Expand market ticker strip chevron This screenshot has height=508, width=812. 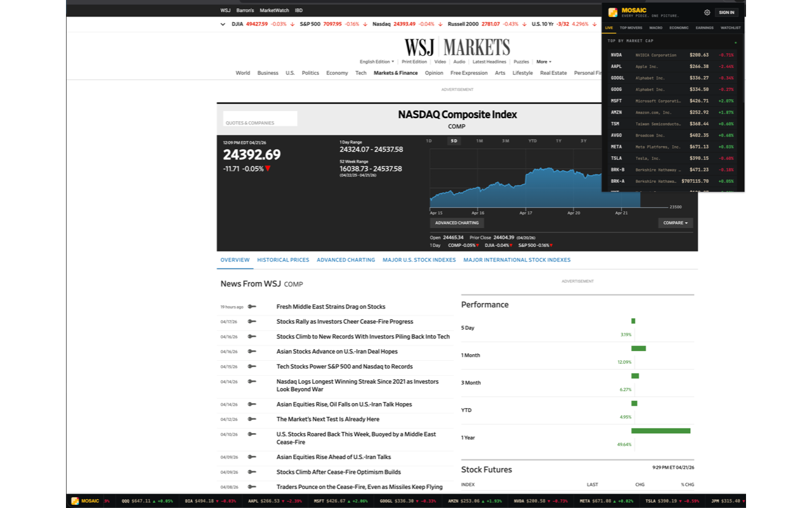click(x=223, y=24)
